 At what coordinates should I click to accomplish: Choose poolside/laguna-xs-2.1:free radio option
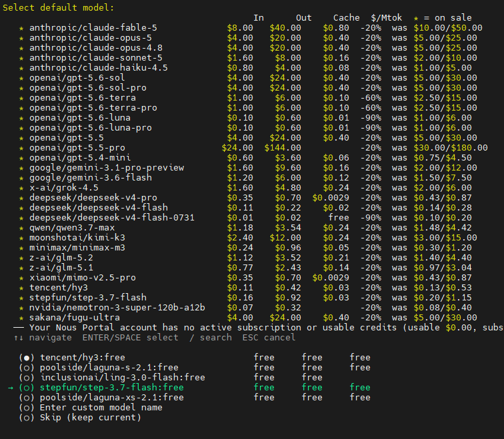(27, 397)
